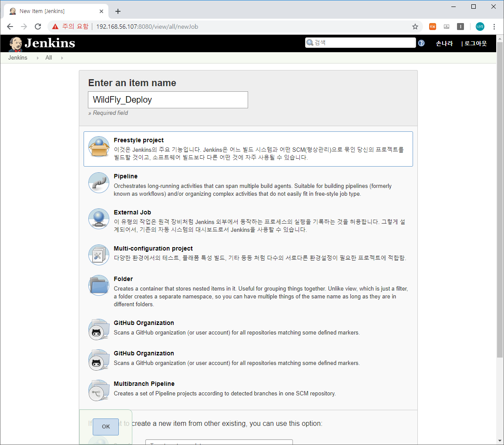Open the All breadcrumb link
This screenshot has width=504, height=445.
point(49,58)
